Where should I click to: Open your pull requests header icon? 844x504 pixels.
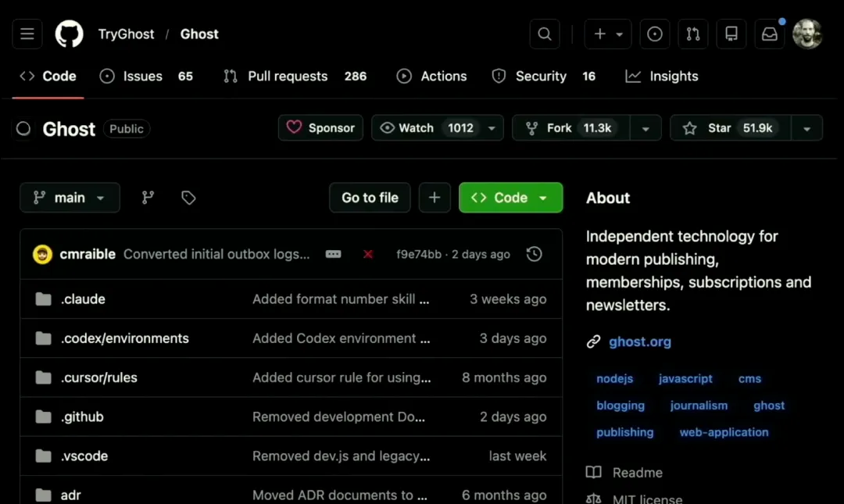(692, 34)
